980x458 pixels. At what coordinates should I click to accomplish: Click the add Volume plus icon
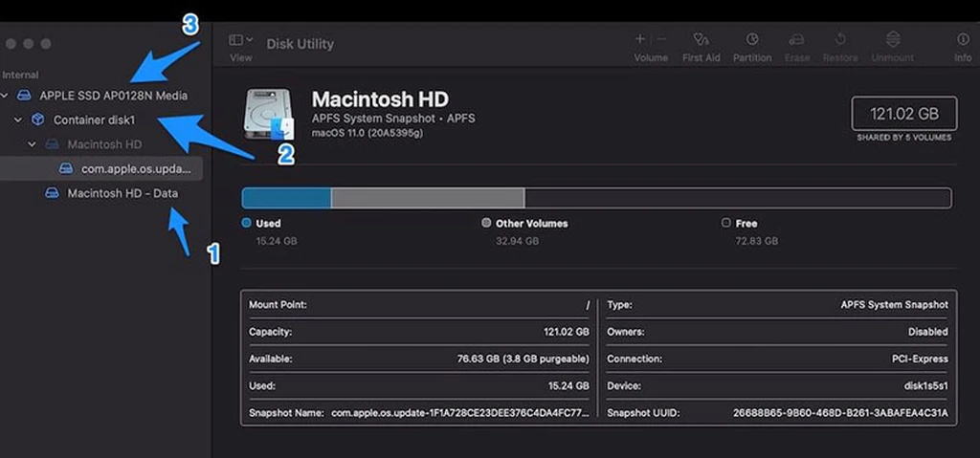[x=640, y=39]
